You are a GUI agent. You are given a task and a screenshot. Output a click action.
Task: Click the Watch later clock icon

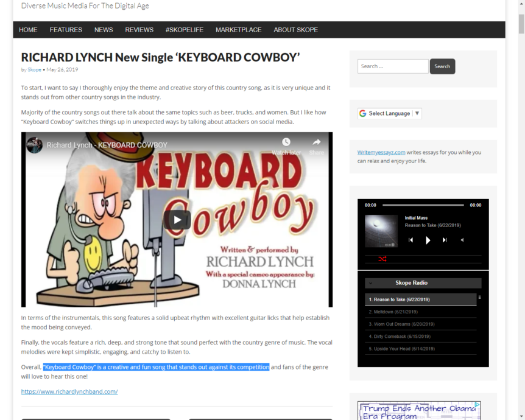click(286, 142)
